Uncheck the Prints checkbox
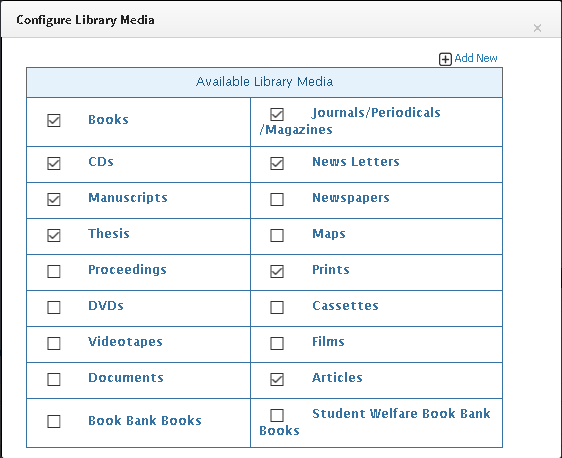 [x=277, y=271]
